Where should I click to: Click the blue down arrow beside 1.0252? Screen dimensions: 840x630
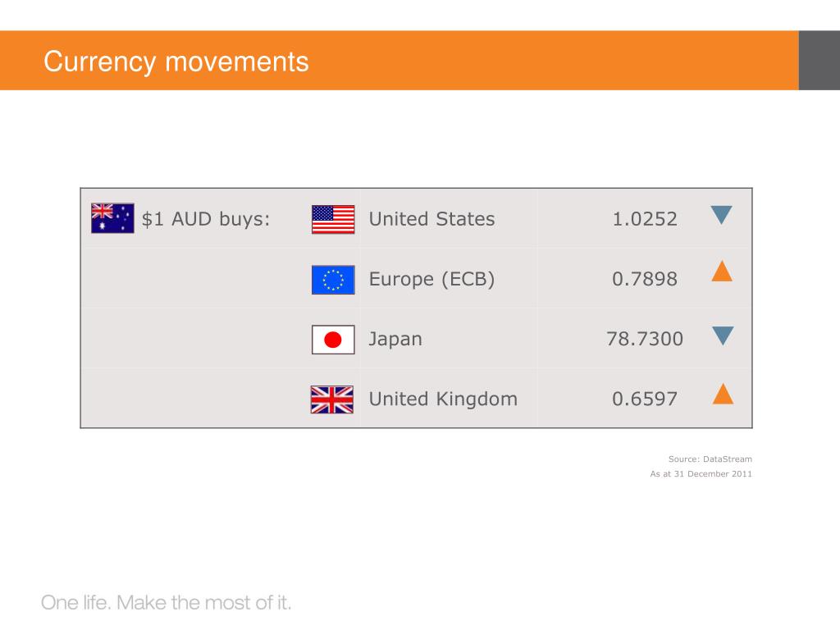tap(722, 215)
